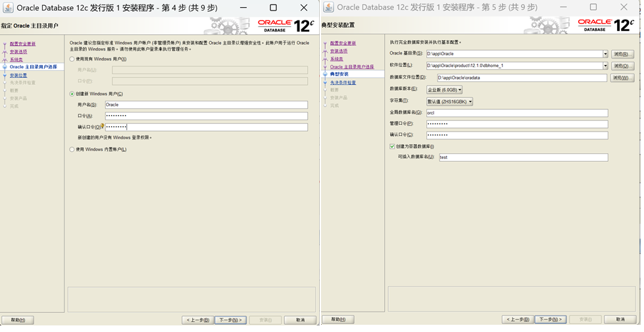Click 浏览(R) button next to Oracle 基目录
This screenshot has height=332, width=644.
(622, 54)
